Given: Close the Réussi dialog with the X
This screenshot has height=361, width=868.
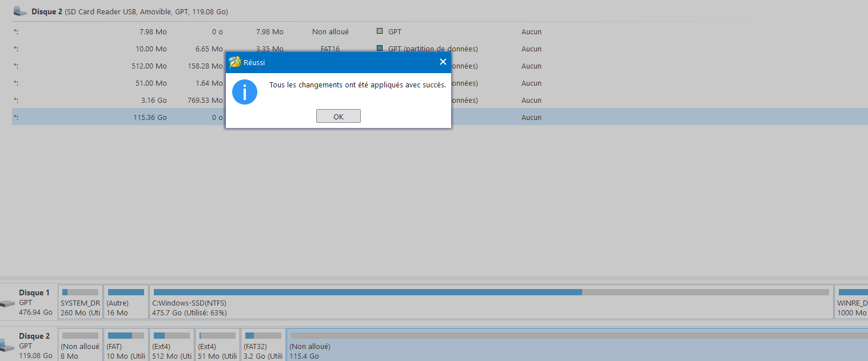Looking at the screenshot, I should (x=443, y=62).
